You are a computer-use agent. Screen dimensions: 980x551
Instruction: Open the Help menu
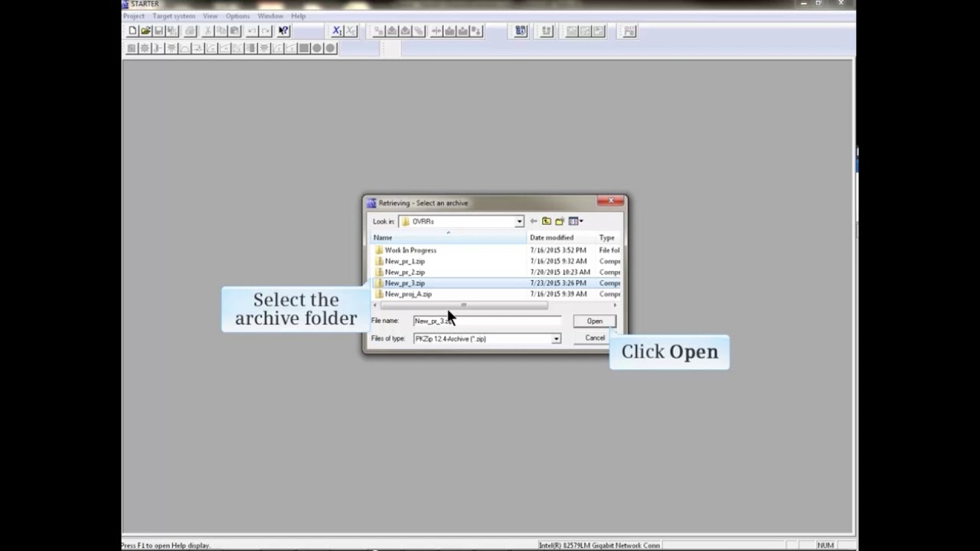coord(298,16)
